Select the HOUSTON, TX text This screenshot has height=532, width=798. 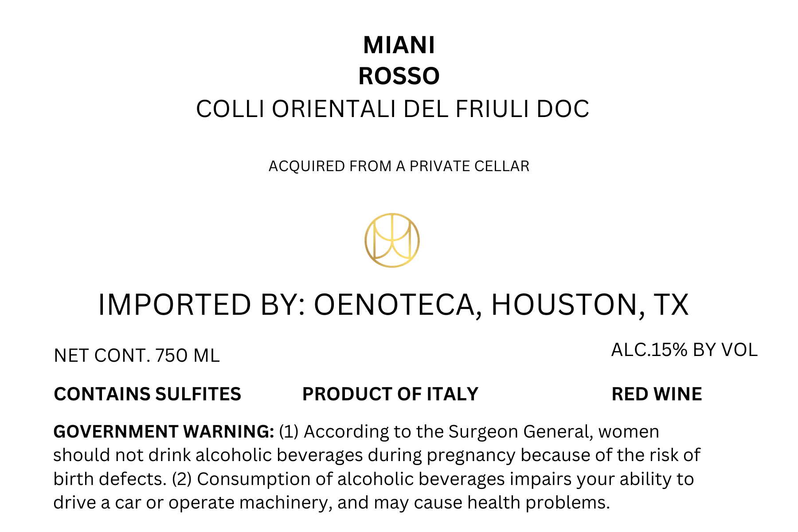pos(590,305)
